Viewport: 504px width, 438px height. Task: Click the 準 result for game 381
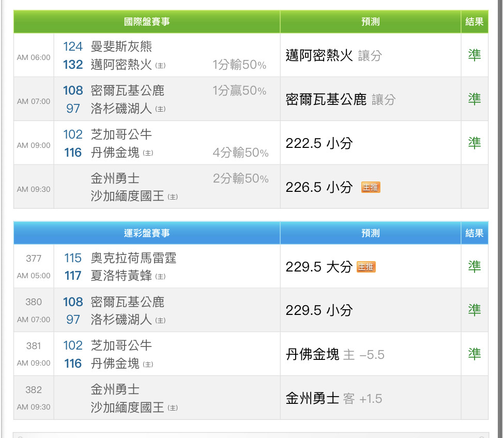pyautogui.click(x=475, y=354)
